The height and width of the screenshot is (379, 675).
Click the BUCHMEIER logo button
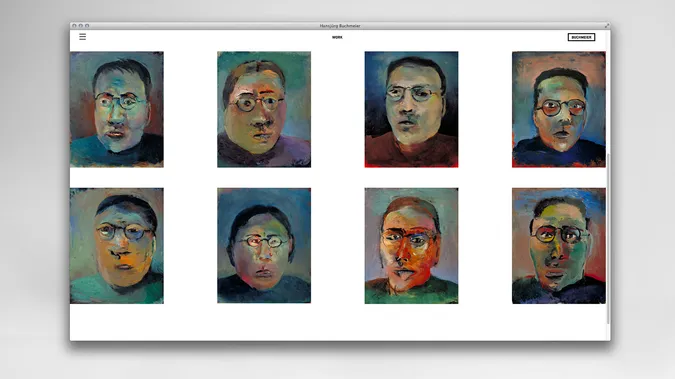pos(581,37)
